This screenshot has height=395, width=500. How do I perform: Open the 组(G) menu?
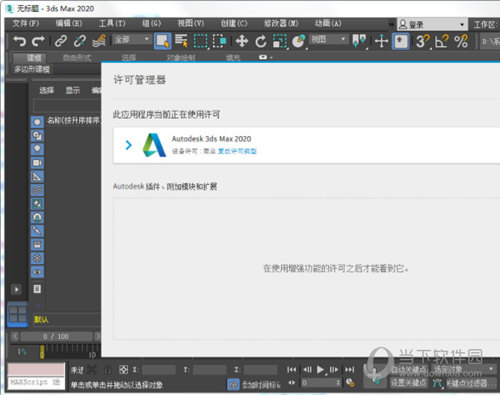click(x=152, y=24)
